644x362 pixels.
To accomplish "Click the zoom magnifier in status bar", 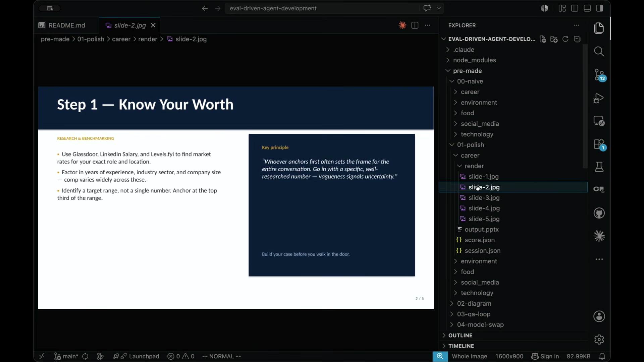I will 440,356.
